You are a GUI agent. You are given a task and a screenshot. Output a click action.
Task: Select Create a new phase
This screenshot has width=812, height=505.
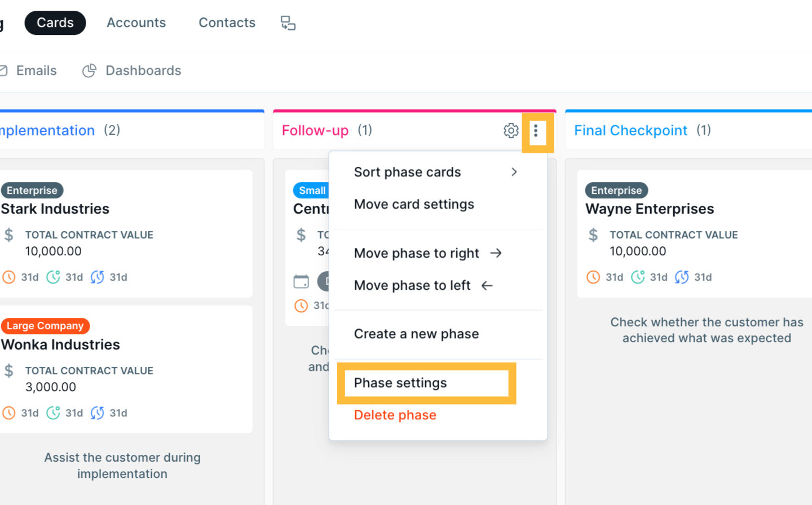pos(416,334)
